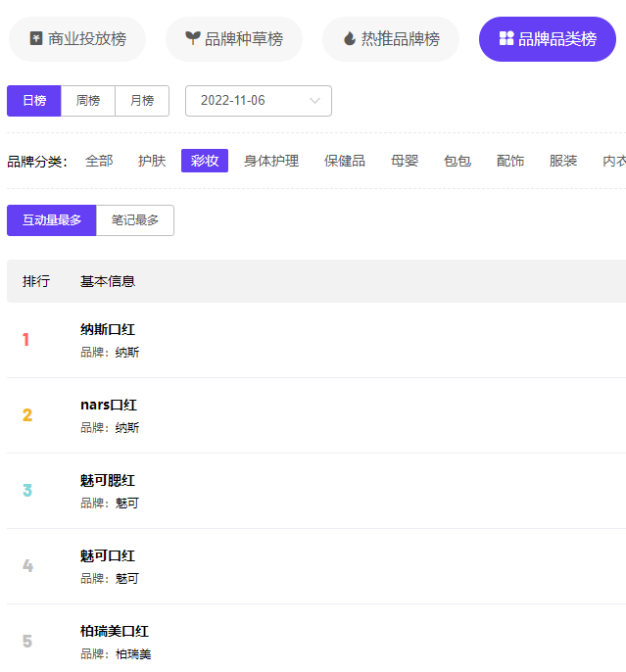Select the 彩妆 category filter
Image resolution: width=626 pixels, height=672 pixels.
tap(205, 161)
